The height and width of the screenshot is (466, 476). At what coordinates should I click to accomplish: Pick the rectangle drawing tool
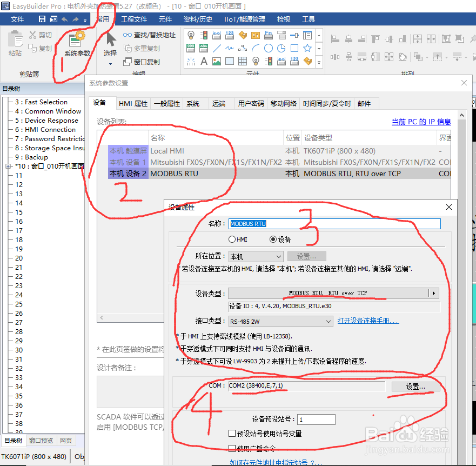click(294, 48)
